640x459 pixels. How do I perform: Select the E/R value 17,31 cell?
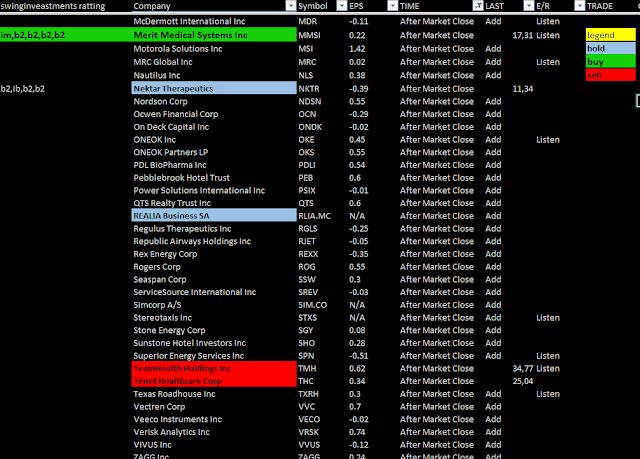(522, 35)
